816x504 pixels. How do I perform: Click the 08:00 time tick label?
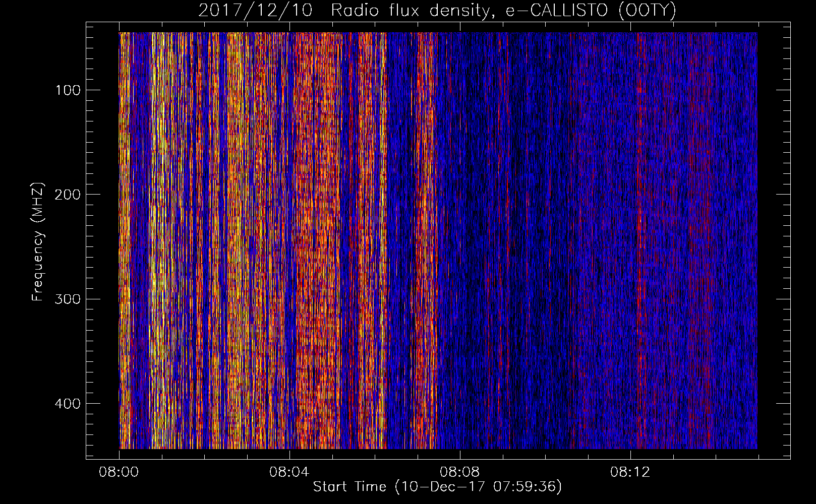pos(119,472)
